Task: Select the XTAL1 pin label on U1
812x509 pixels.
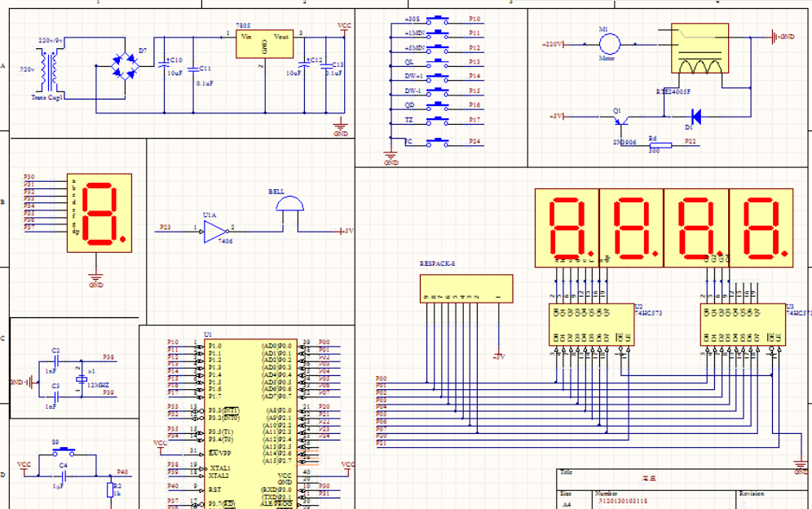Action: click(x=220, y=468)
